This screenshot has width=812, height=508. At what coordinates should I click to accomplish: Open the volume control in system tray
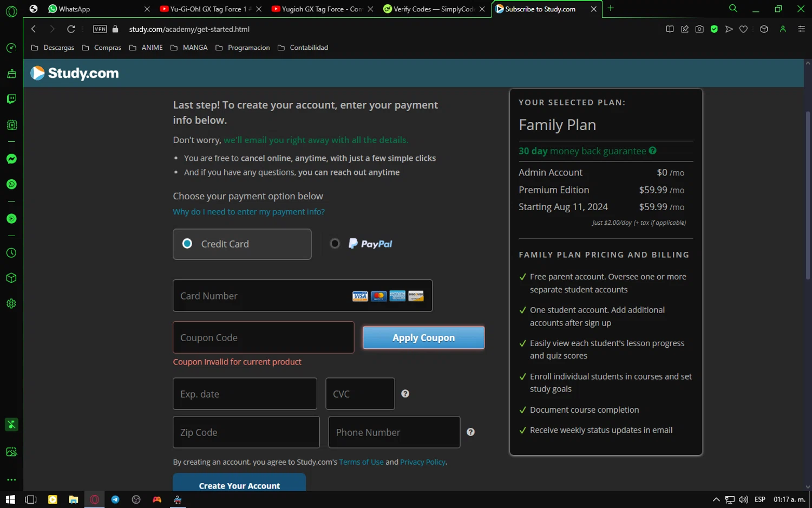click(743, 499)
